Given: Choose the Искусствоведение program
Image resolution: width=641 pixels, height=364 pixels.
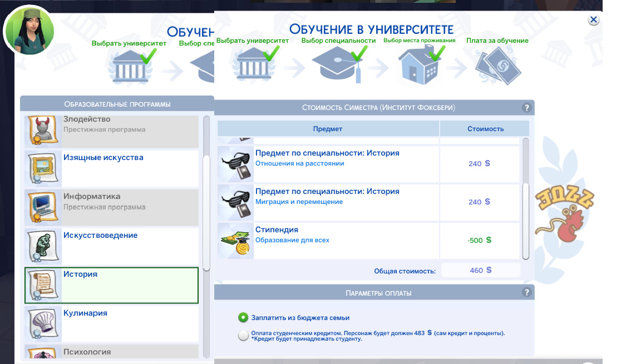Looking at the screenshot, I should click(x=112, y=246).
